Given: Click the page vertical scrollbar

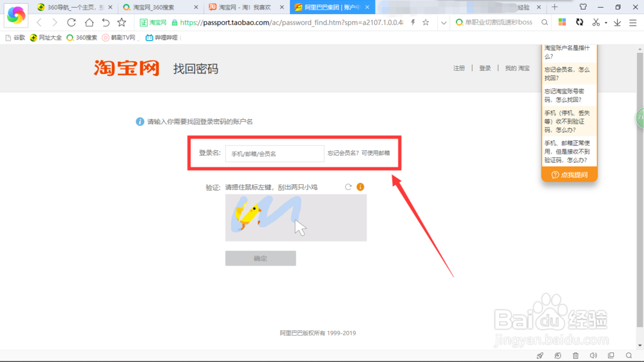Looking at the screenshot, I should [x=640, y=189].
